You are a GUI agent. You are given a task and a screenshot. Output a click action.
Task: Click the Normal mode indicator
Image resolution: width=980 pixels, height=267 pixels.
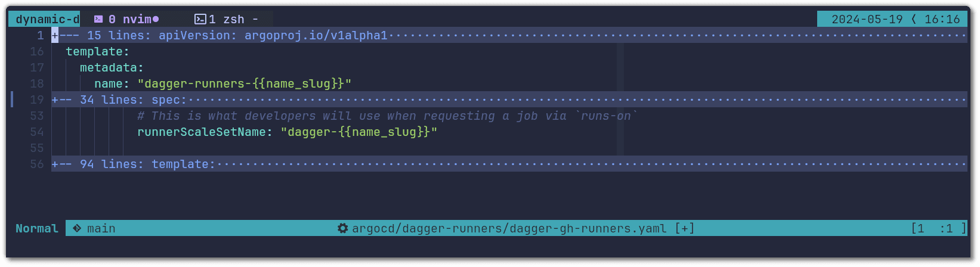(x=36, y=228)
